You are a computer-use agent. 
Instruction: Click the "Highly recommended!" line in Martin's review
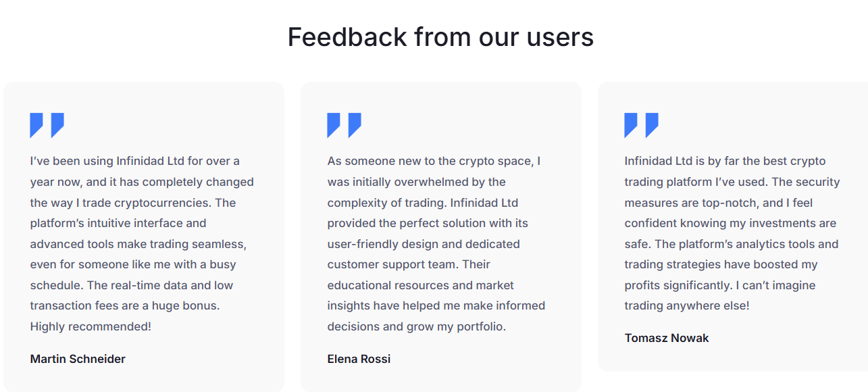91,326
